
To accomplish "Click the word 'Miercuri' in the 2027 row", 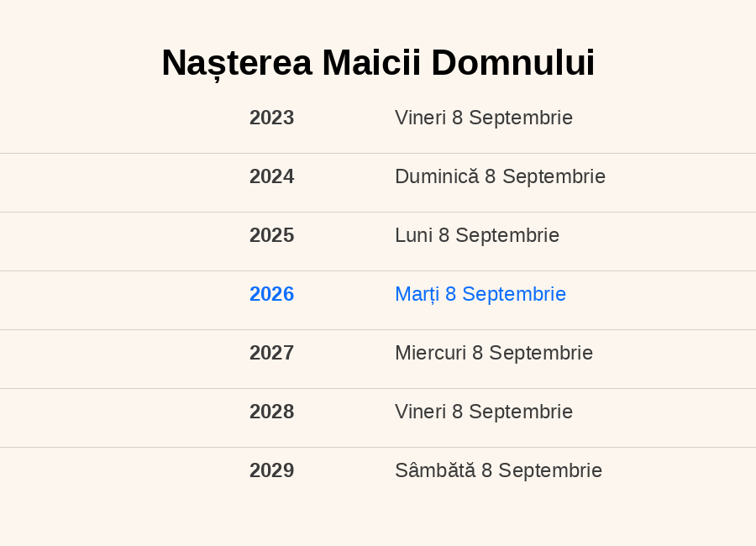I will [430, 353].
